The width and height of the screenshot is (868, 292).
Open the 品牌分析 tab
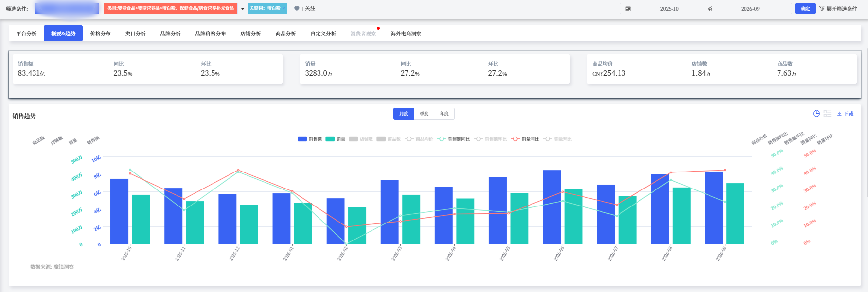click(170, 34)
